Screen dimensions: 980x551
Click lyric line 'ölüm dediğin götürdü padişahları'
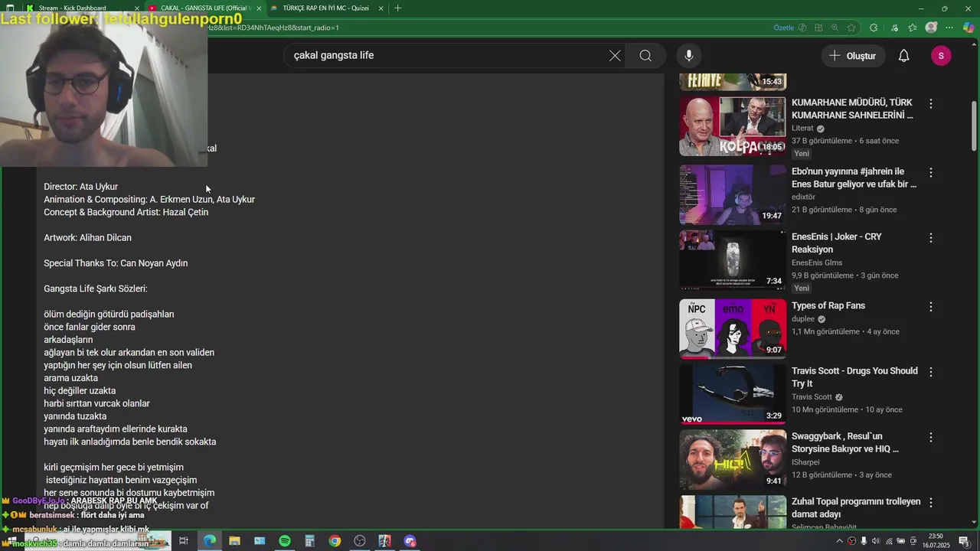coord(109,315)
